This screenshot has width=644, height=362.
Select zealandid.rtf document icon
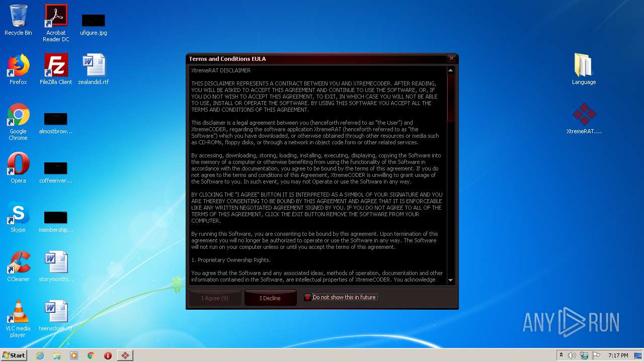94,69
